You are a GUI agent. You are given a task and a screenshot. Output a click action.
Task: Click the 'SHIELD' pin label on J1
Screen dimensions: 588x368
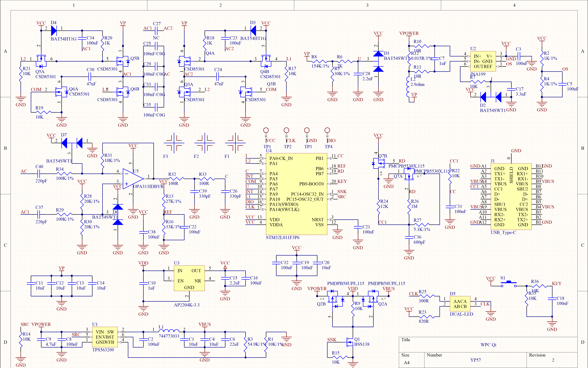click(511, 175)
